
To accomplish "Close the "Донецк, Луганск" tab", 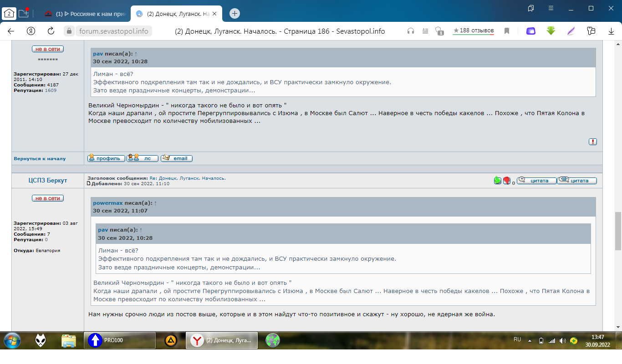I will pos(215,14).
